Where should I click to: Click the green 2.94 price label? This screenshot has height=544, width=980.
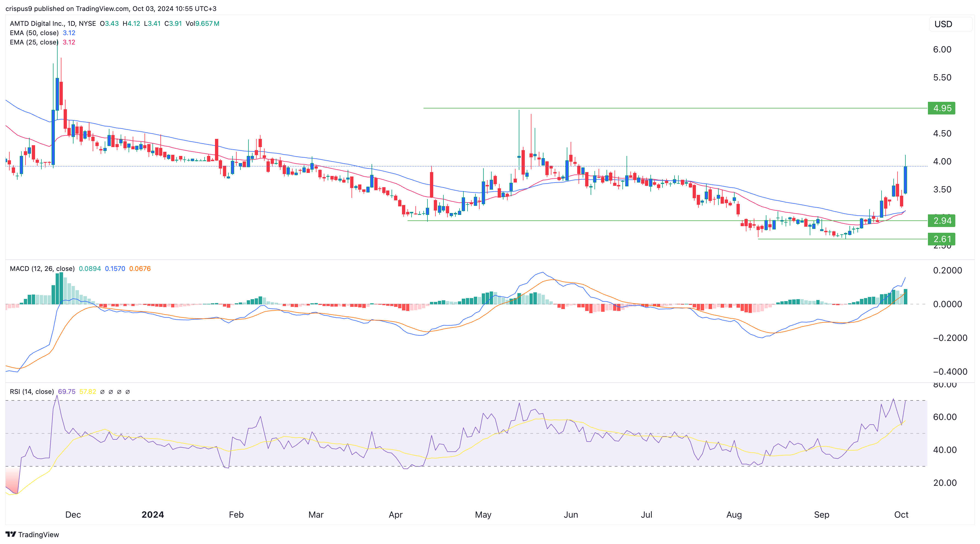[942, 221]
